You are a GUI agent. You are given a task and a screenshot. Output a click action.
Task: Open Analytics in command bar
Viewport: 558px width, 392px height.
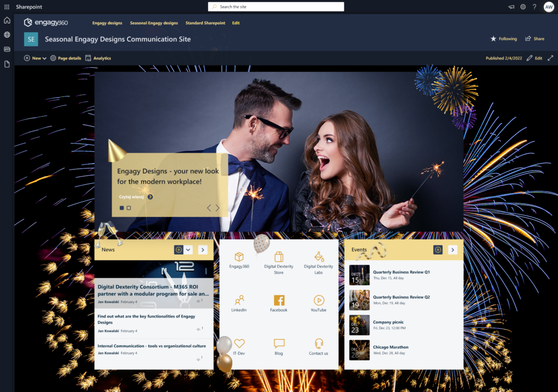pos(98,58)
